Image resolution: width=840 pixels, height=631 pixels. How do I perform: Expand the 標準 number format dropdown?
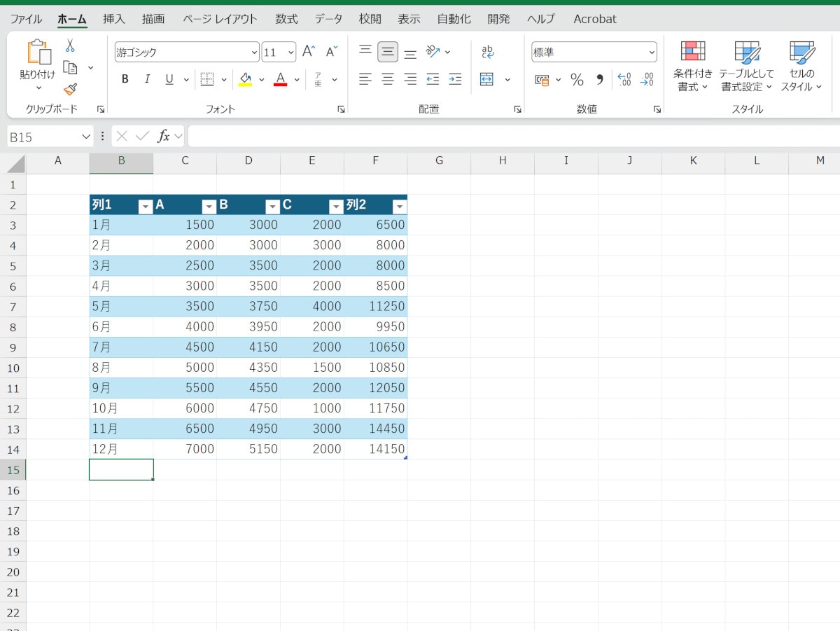(x=652, y=53)
